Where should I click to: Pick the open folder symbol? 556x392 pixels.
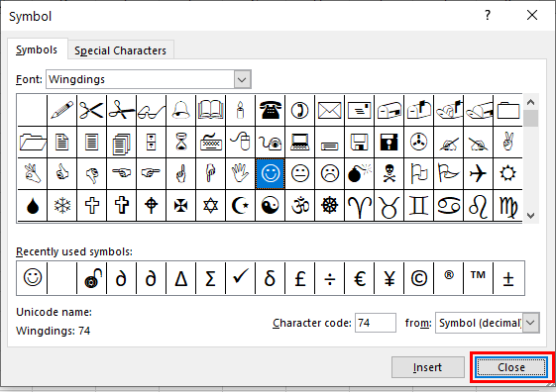[33, 143]
